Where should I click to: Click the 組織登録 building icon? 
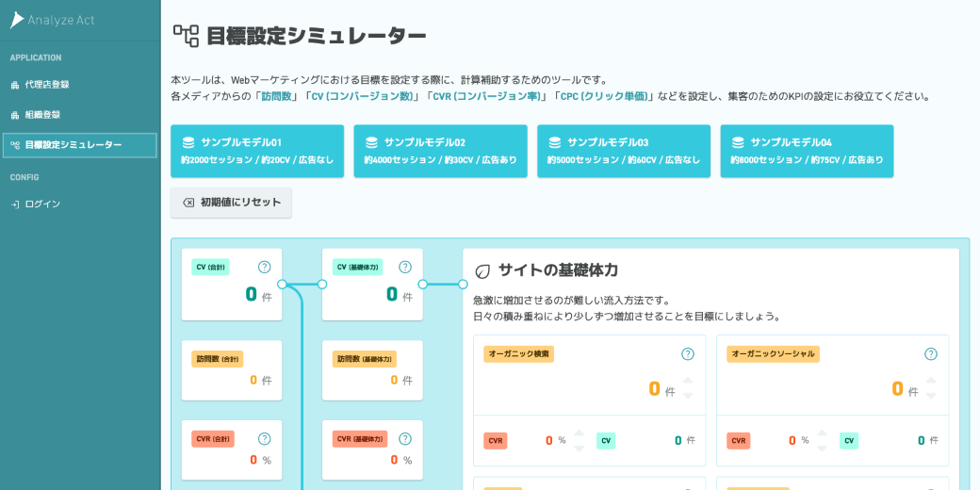click(x=15, y=115)
